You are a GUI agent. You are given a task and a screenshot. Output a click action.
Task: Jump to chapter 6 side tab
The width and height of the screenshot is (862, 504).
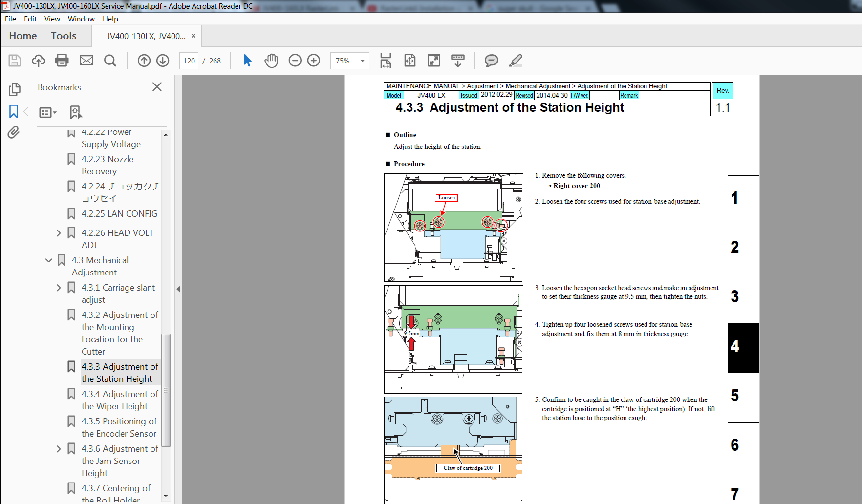(743, 447)
